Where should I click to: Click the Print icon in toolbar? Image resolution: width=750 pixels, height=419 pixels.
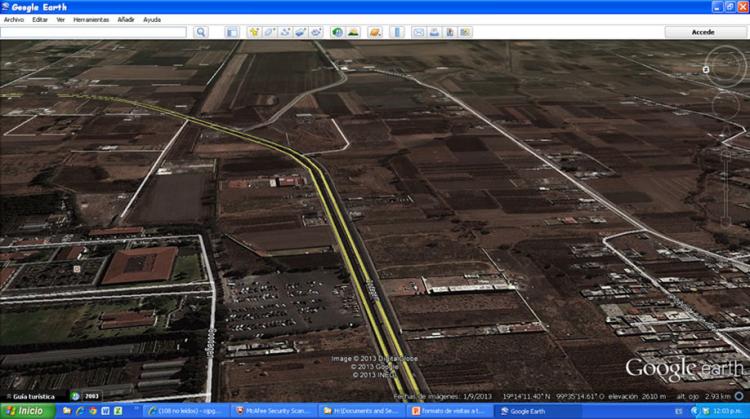click(434, 32)
